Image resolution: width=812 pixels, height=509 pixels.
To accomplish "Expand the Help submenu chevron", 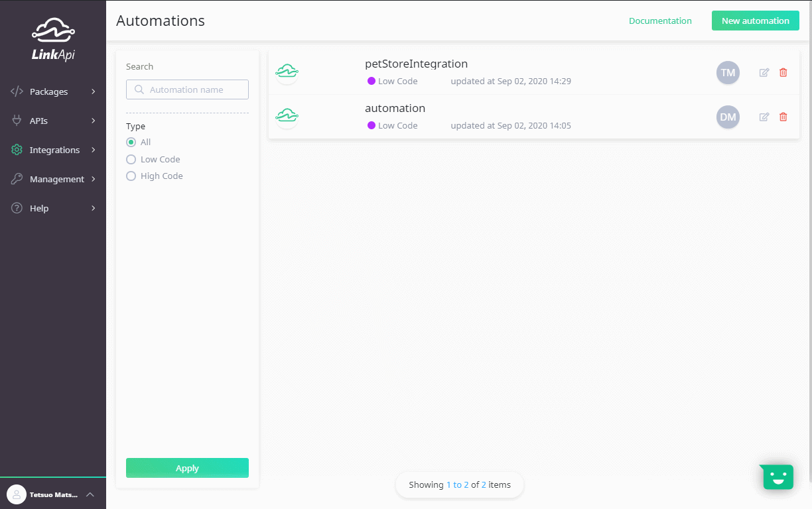I will (x=94, y=208).
